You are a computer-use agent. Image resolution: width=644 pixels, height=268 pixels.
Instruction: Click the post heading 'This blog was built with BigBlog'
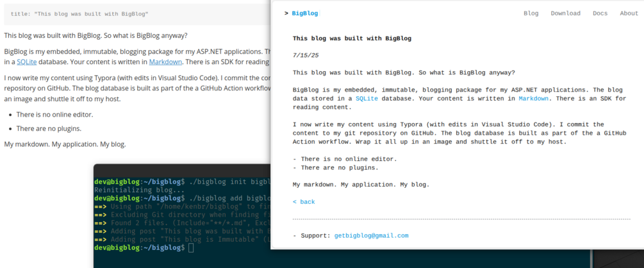point(352,38)
